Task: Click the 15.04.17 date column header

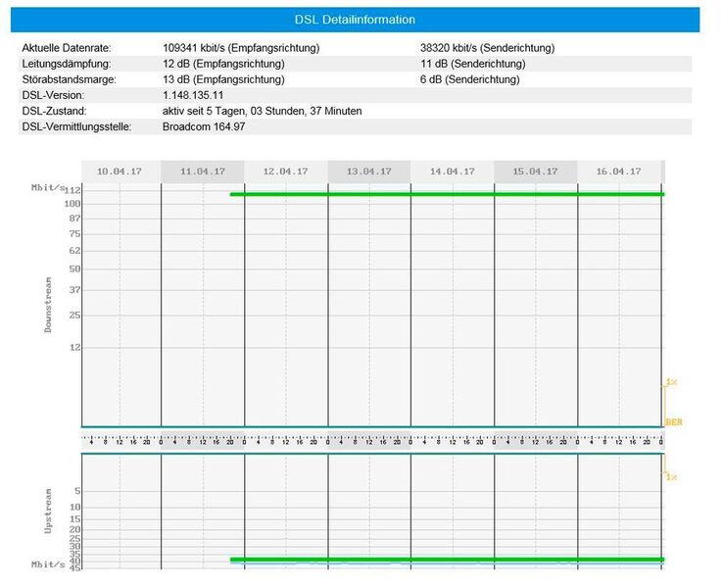Action: (x=535, y=171)
